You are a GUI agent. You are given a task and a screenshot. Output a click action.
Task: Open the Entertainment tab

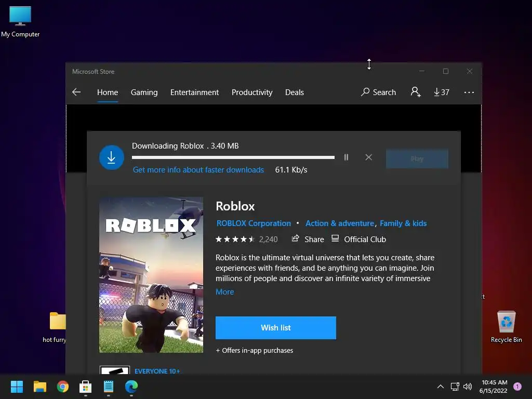click(194, 92)
